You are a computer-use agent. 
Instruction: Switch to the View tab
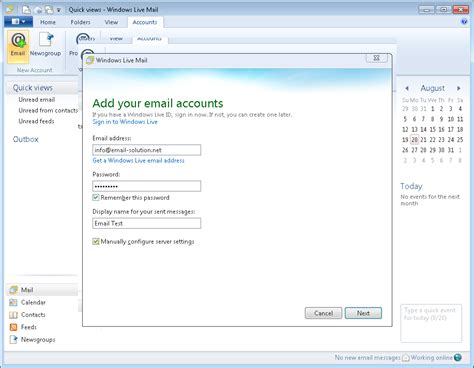pos(111,22)
